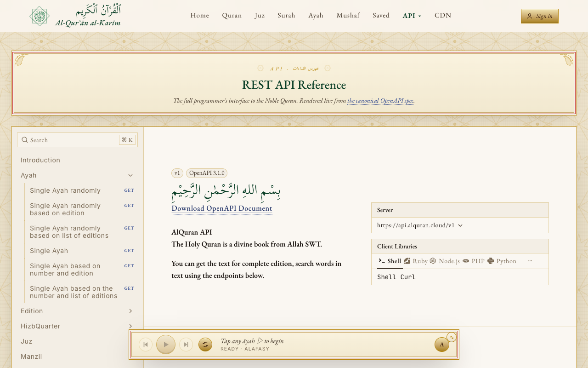Screen dimensions: 588x368
Task: Click the 'Shell Curl' text
Action: [x=396, y=277]
